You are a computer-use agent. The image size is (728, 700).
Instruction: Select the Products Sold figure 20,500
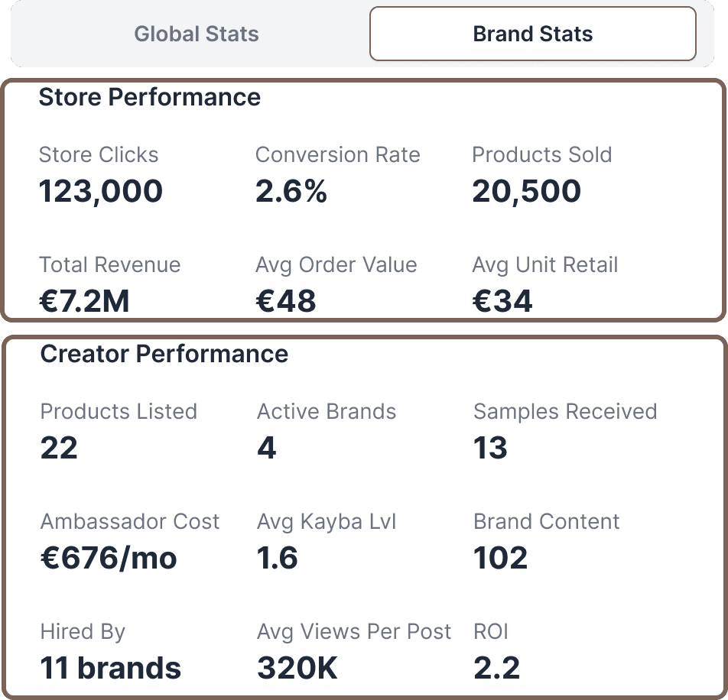(525, 191)
